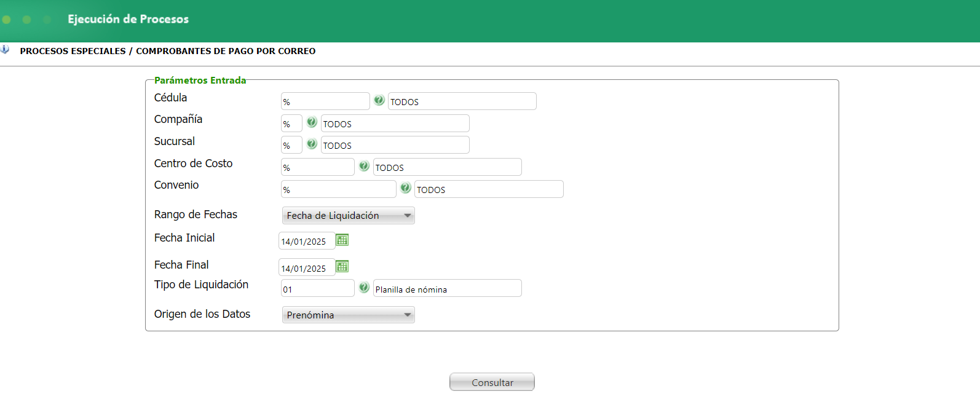980x410 pixels.
Task: Open the Fecha Inicial calendar picker
Action: [x=342, y=240]
